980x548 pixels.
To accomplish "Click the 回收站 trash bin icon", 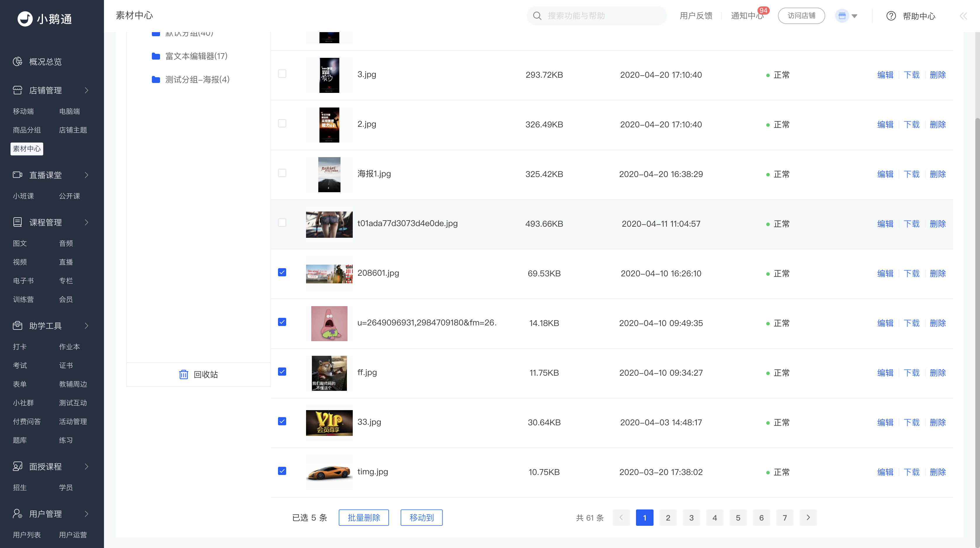I will tap(183, 374).
